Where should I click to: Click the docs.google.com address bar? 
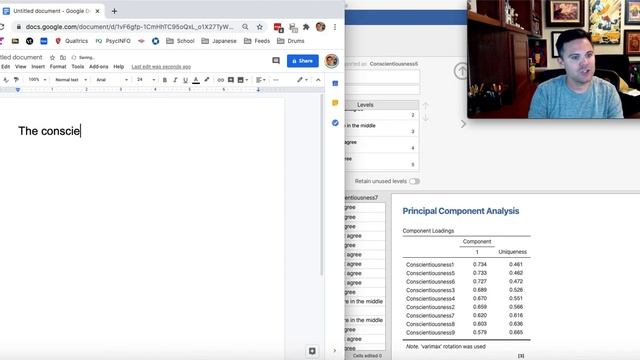click(129, 27)
